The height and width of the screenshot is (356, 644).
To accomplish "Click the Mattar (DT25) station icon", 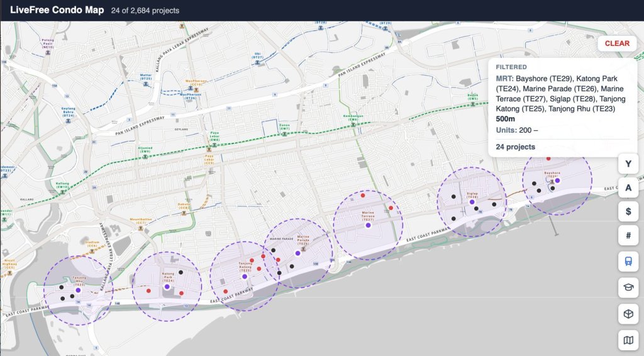I will (145, 84).
